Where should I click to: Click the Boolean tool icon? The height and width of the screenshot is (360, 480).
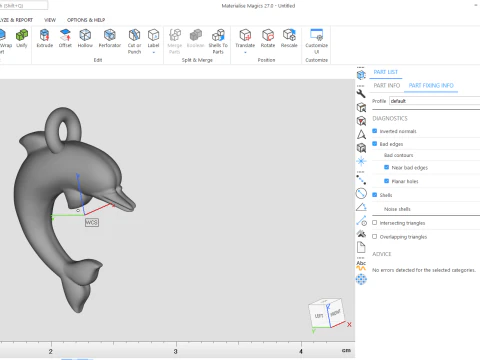[196, 35]
